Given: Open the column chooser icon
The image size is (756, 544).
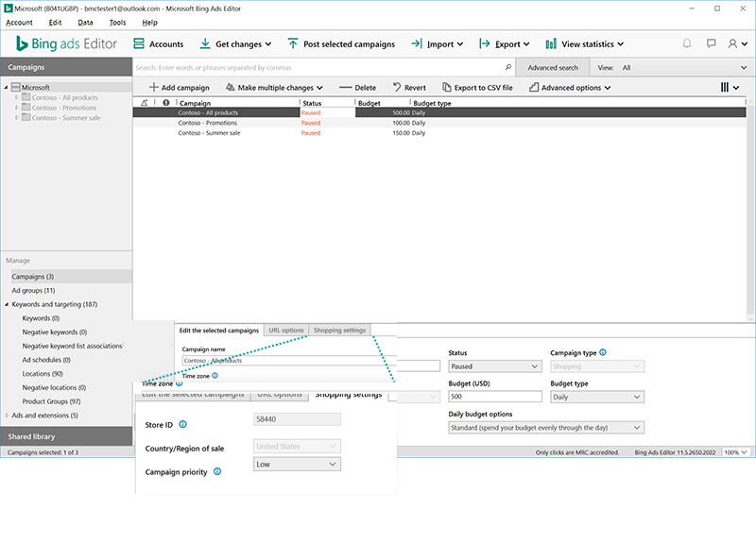Looking at the screenshot, I should tap(730, 87).
